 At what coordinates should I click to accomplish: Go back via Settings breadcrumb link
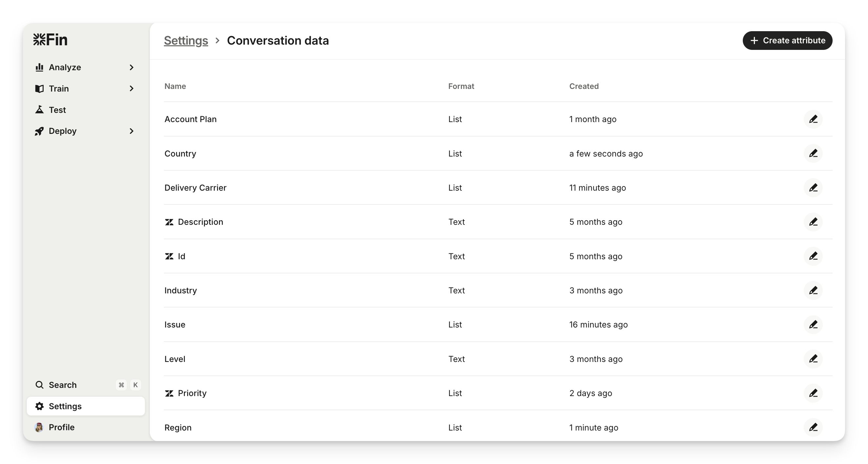(x=186, y=40)
